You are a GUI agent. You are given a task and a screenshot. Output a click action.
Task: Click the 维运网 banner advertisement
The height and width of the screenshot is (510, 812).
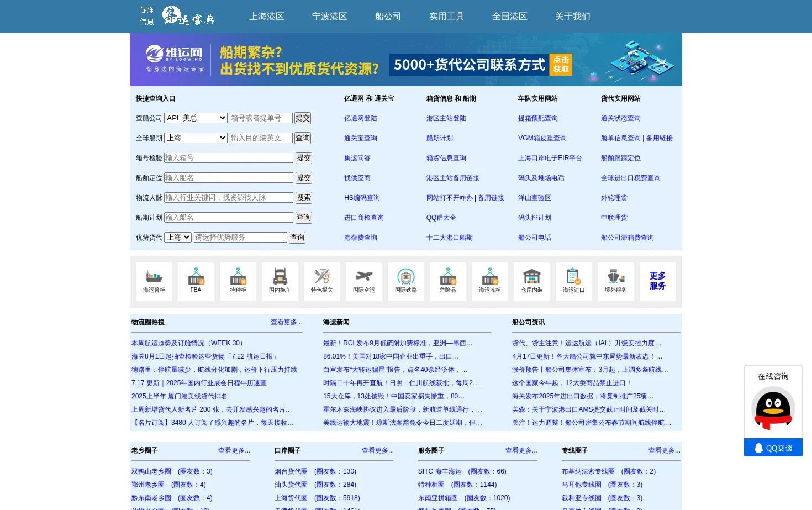click(x=406, y=60)
